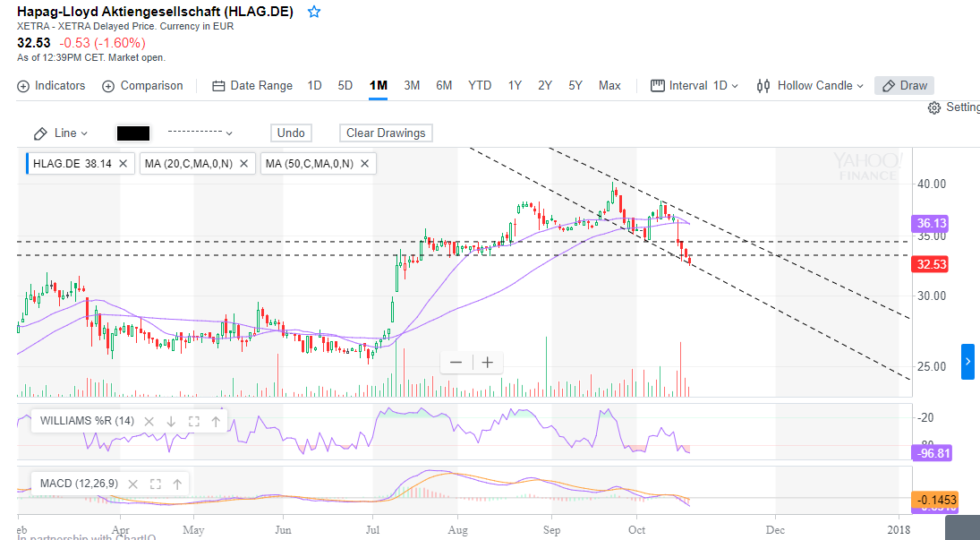Remove the MACD panel
This screenshot has height=540, width=980.
pos(132,484)
